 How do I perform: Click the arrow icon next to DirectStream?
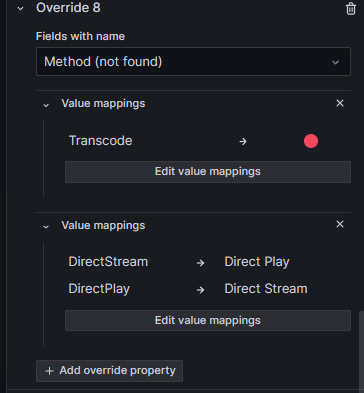[x=200, y=263]
